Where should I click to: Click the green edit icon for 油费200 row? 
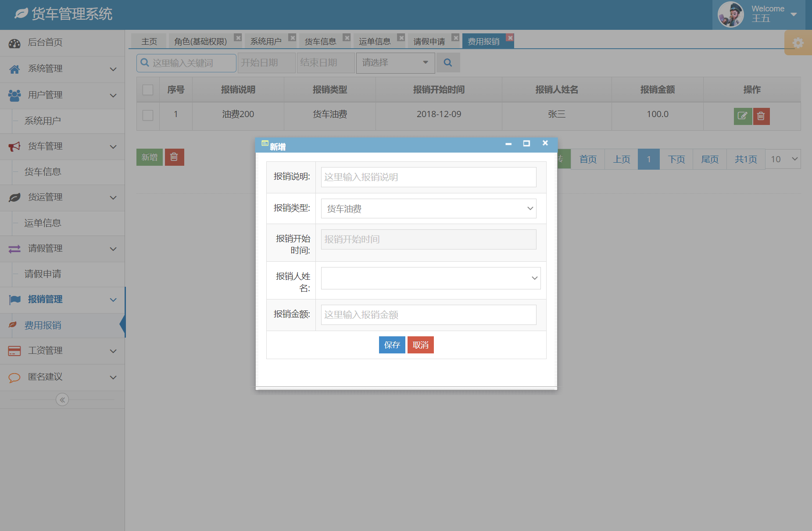(742, 116)
